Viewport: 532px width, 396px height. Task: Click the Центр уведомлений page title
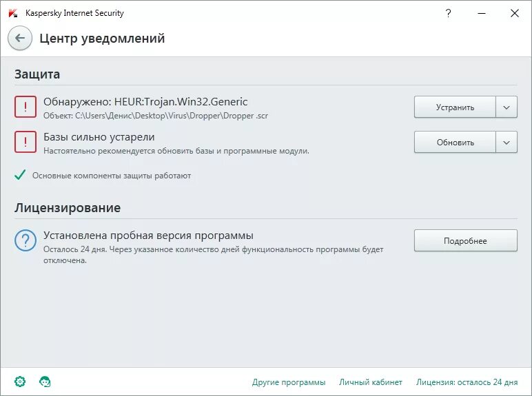pos(102,39)
